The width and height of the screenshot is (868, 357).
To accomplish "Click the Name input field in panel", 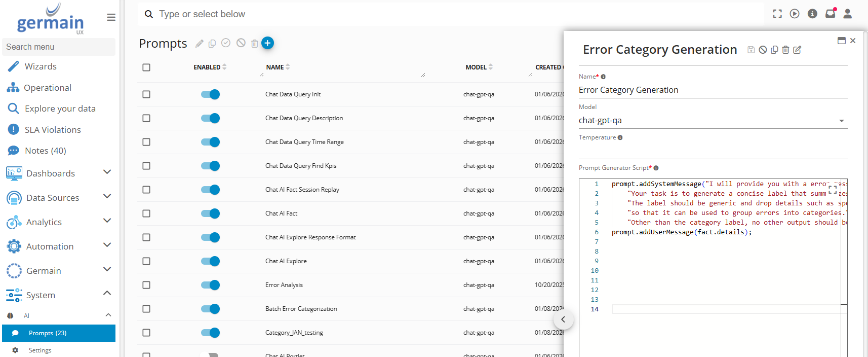I will point(713,90).
